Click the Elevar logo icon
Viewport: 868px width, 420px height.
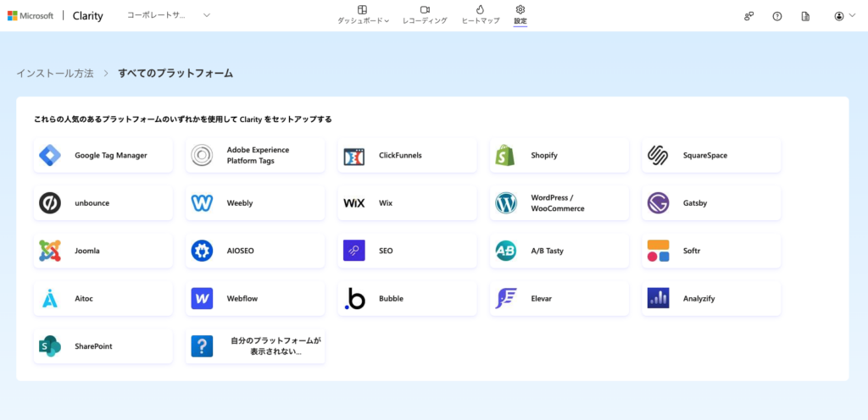506,298
